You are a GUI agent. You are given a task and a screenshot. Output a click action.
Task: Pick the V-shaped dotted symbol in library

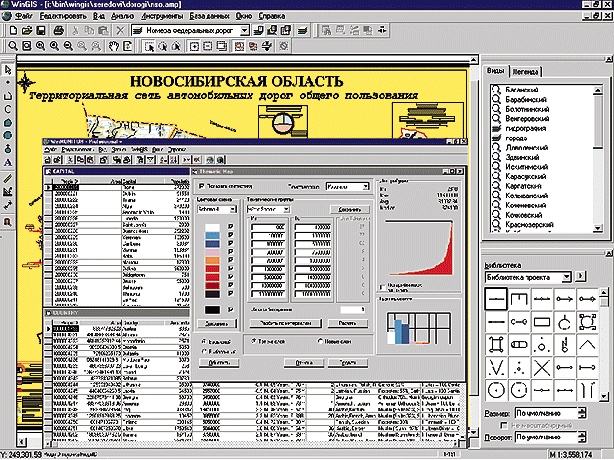pos(496,368)
